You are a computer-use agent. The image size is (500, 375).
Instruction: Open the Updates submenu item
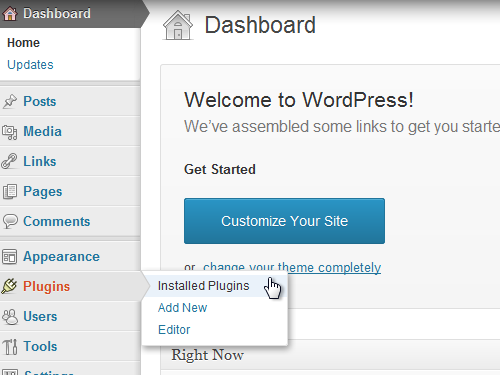click(30, 65)
